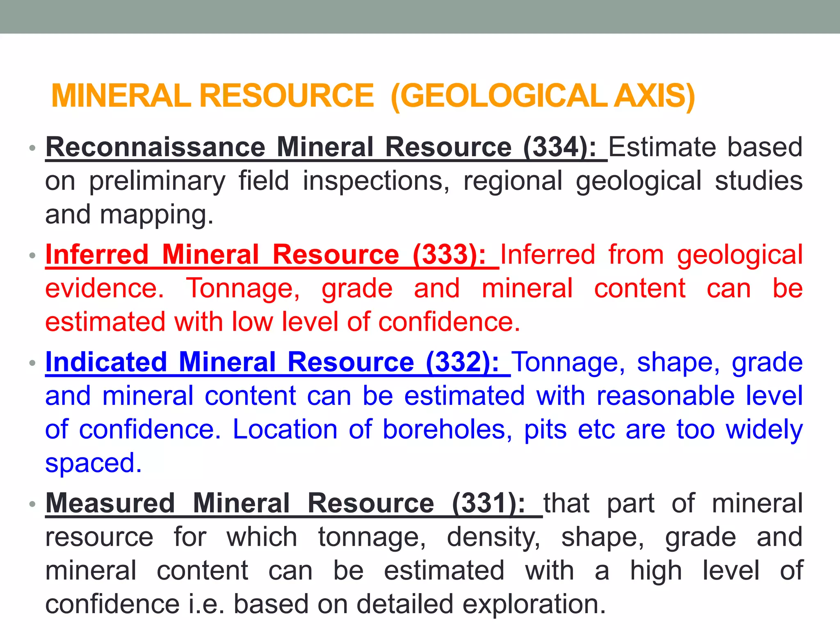Click the words 'and mapping.'

129,215
